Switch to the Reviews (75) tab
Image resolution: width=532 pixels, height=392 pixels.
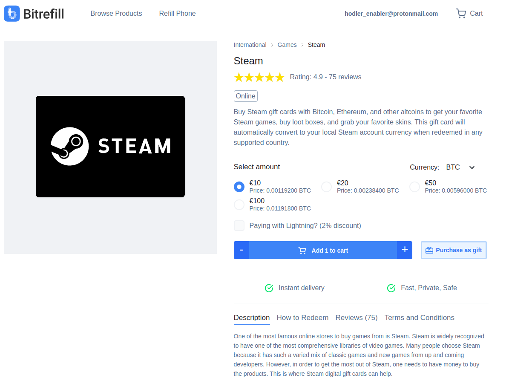tap(357, 318)
